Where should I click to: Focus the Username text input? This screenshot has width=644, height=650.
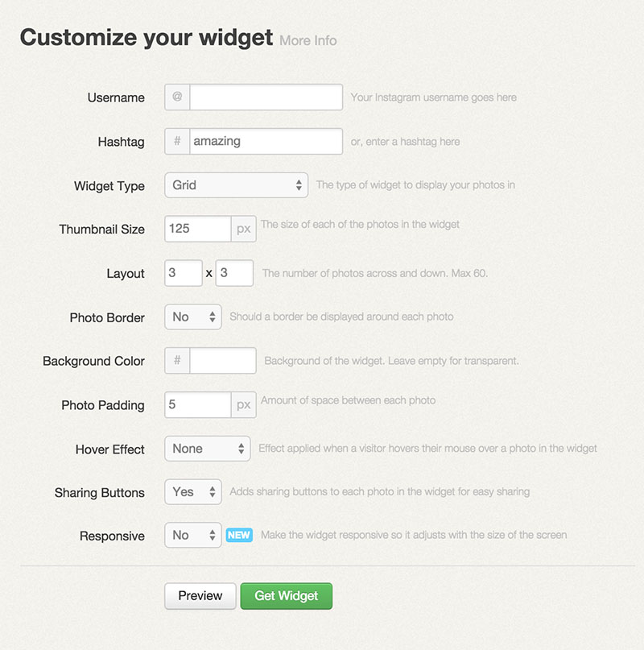266,97
